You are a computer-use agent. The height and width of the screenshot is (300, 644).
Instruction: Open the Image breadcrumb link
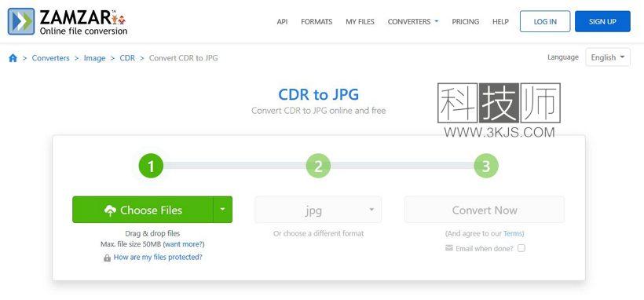[94, 58]
